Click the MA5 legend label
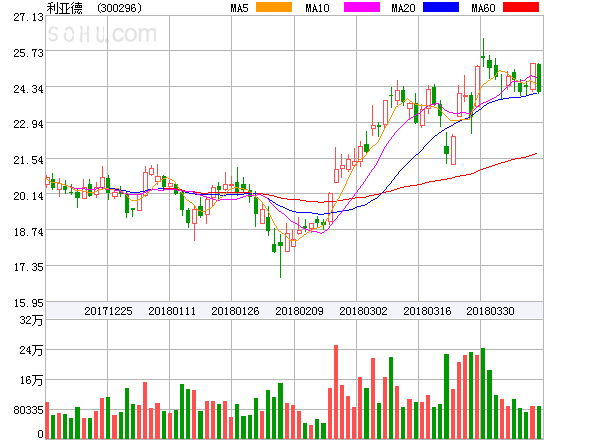The image size is (600, 440). 239,8
